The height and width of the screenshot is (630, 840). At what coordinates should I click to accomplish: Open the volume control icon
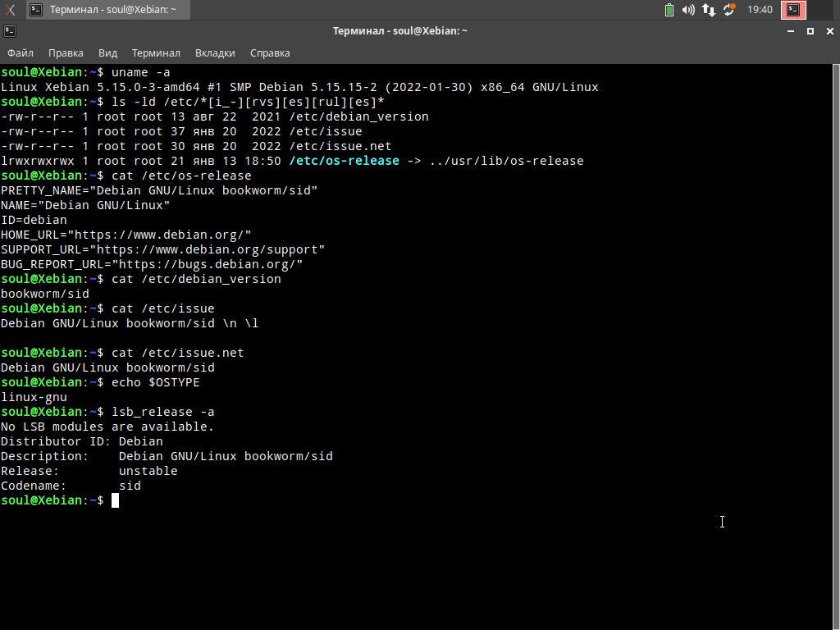point(688,10)
